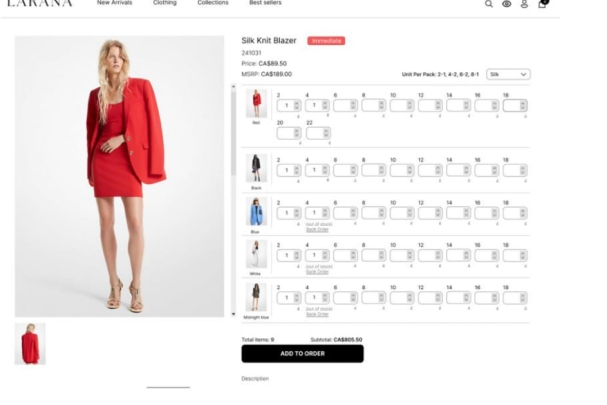
Task: Open the shopping bag cart icon
Action: (x=542, y=3)
